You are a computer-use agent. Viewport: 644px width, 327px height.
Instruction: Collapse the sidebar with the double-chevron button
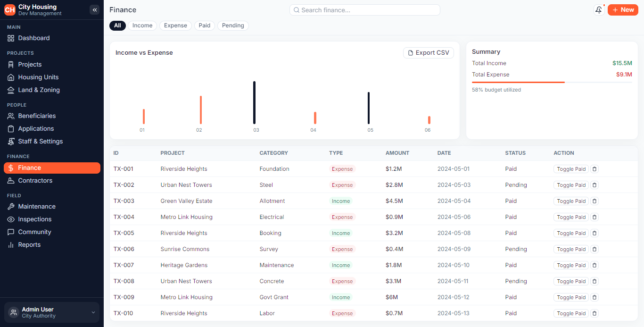coord(94,10)
